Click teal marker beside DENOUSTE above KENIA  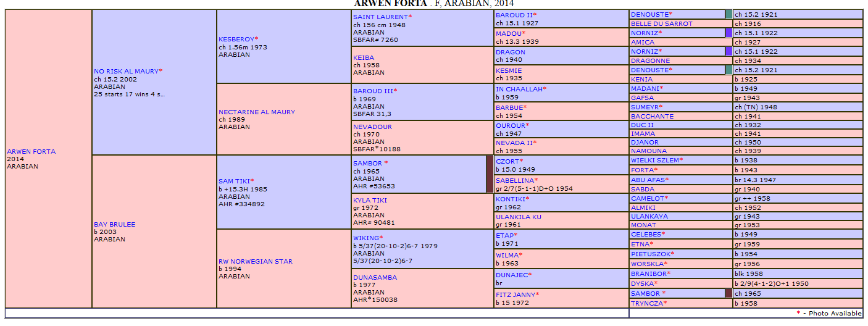pos(729,70)
